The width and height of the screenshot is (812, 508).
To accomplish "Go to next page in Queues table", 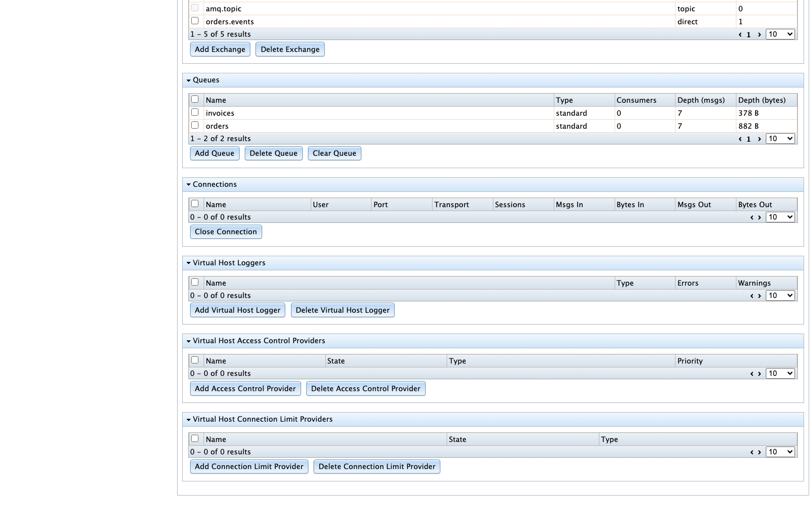I will 760,139.
